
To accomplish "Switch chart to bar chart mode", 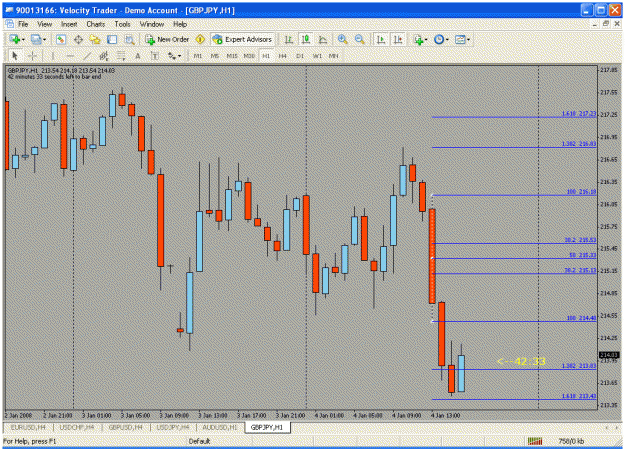I will tap(289, 39).
